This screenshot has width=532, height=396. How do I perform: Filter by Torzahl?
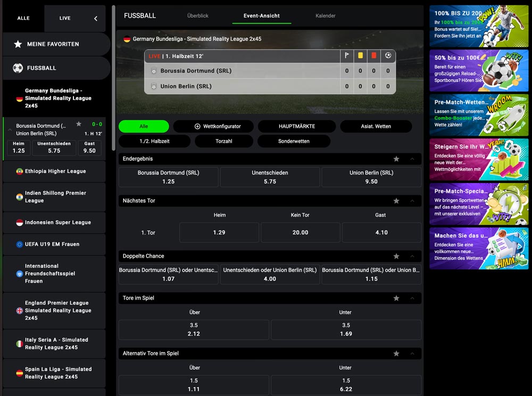[x=224, y=141]
